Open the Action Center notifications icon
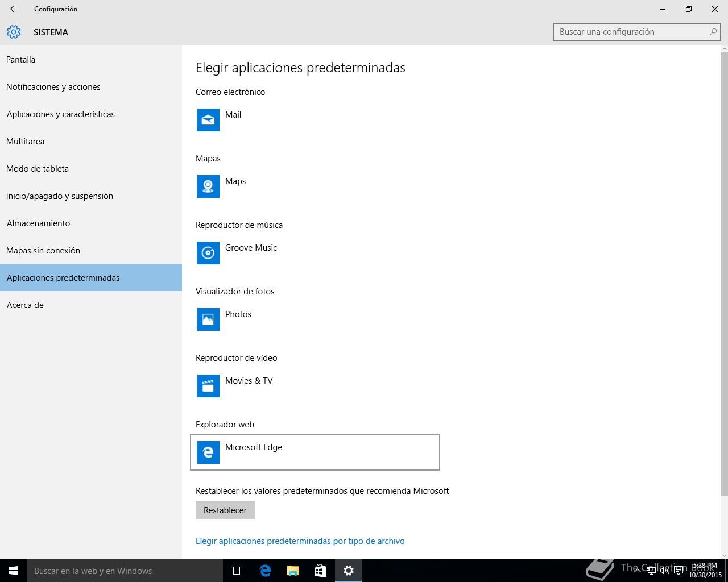Screen dimensions: 728x582 (x=679, y=571)
